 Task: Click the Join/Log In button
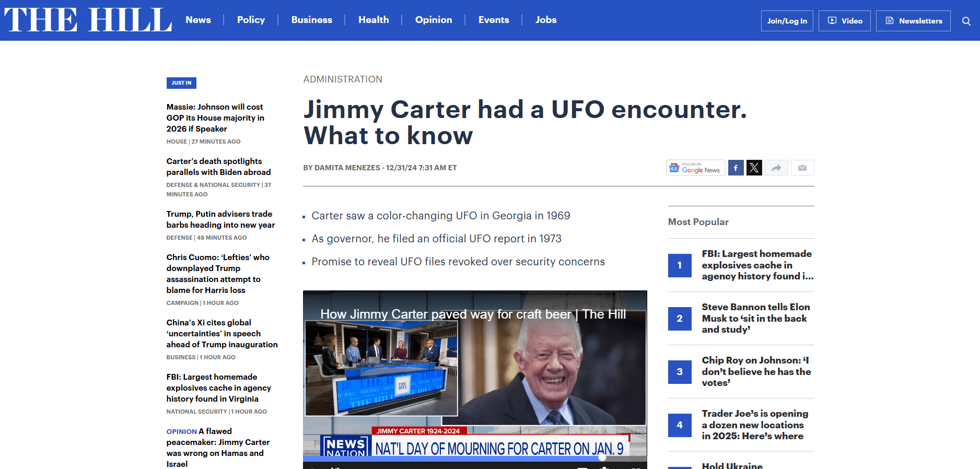pos(787,21)
